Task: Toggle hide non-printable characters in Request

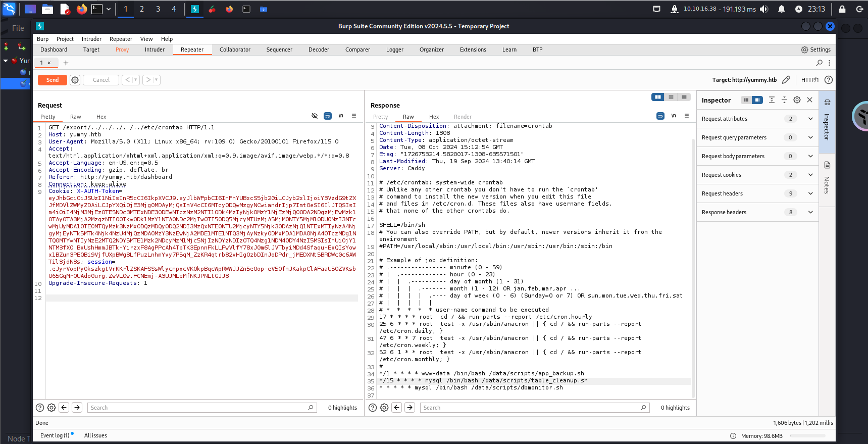Action: pyautogui.click(x=315, y=116)
